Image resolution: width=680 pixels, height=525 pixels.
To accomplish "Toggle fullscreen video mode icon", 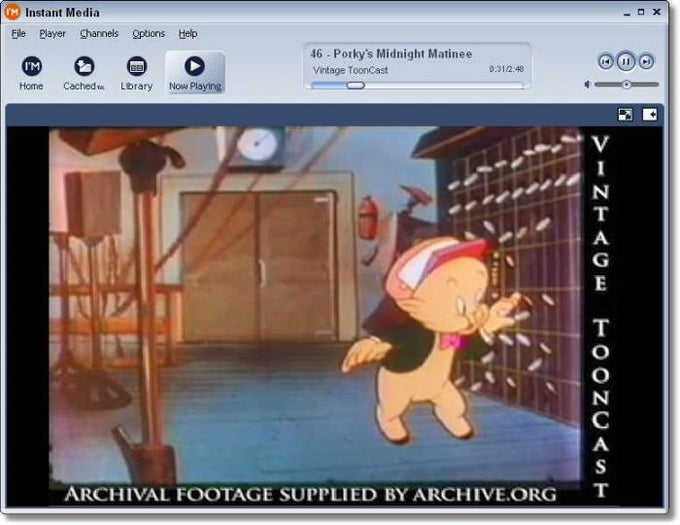I will (625, 114).
